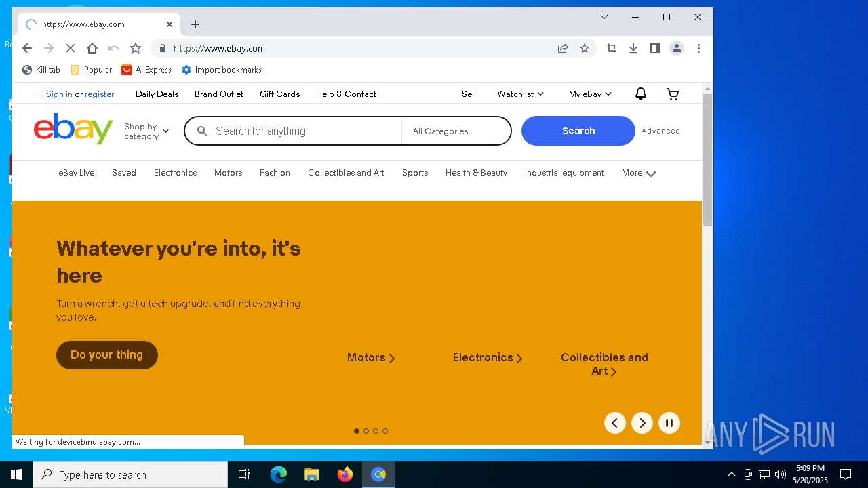868x488 pixels.
Task: Close the ebay.com browser tab
Action: (170, 24)
